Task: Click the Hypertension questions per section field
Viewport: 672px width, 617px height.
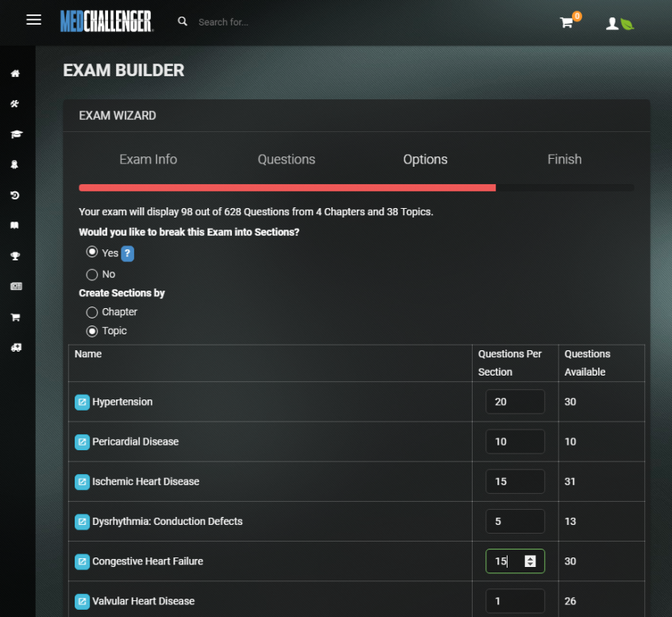Action: (x=516, y=402)
